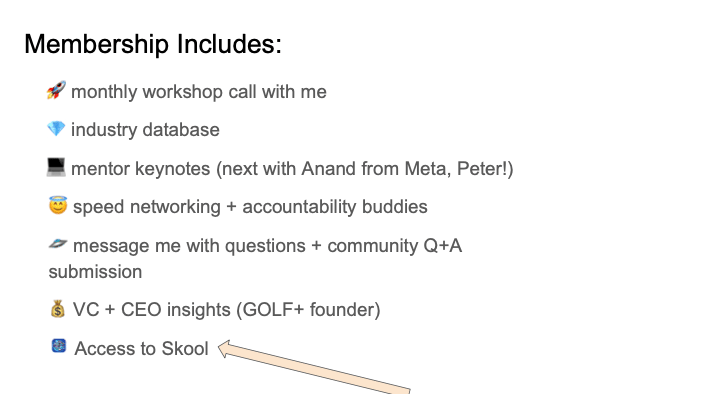Screen dimensions: 728x394
Task: Click the blue diamond gem icon
Action: pyautogui.click(x=56, y=129)
